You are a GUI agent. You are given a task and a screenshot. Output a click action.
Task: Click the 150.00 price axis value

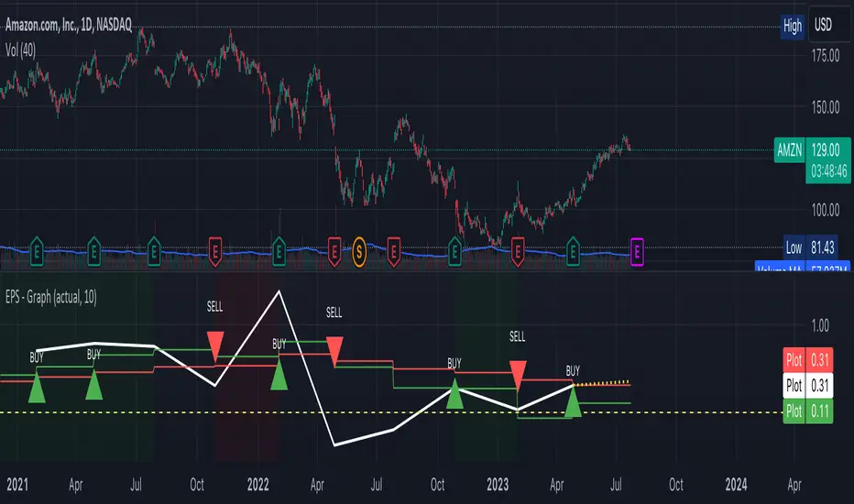pos(826,107)
